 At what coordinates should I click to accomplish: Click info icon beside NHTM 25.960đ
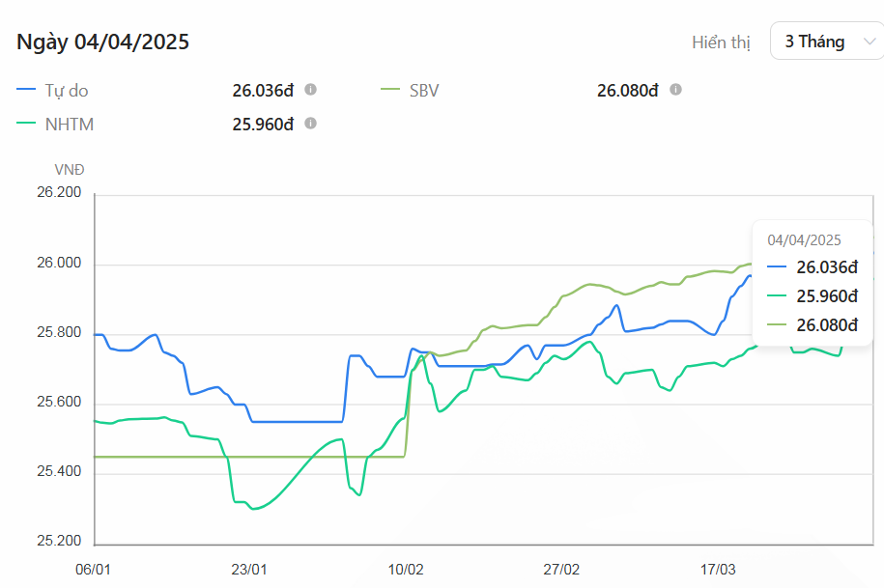click(x=310, y=124)
